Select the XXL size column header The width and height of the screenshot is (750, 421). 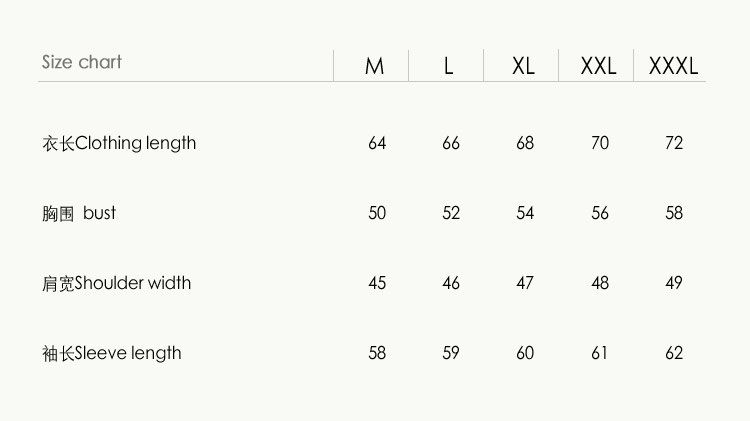pyautogui.click(x=598, y=66)
